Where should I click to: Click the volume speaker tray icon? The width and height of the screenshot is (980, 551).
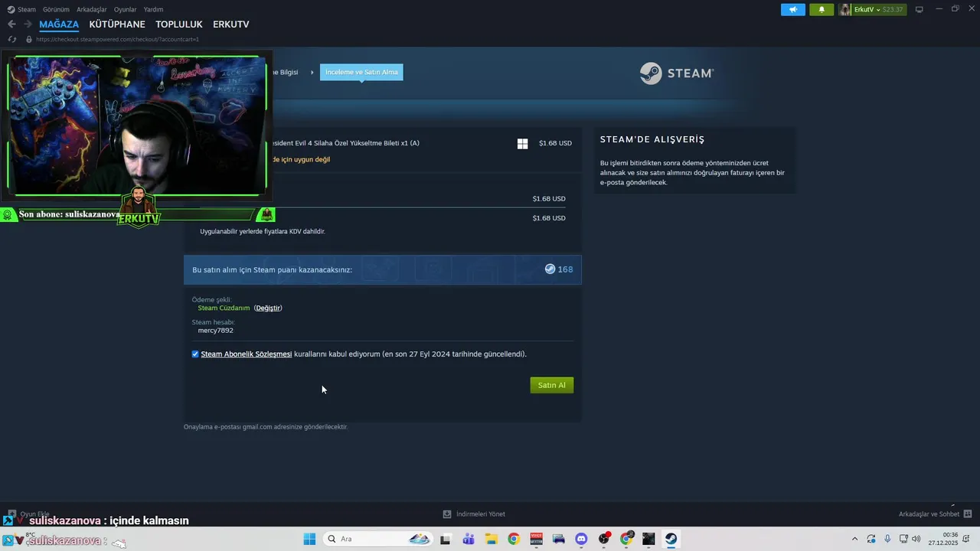pyautogui.click(x=916, y=539)
